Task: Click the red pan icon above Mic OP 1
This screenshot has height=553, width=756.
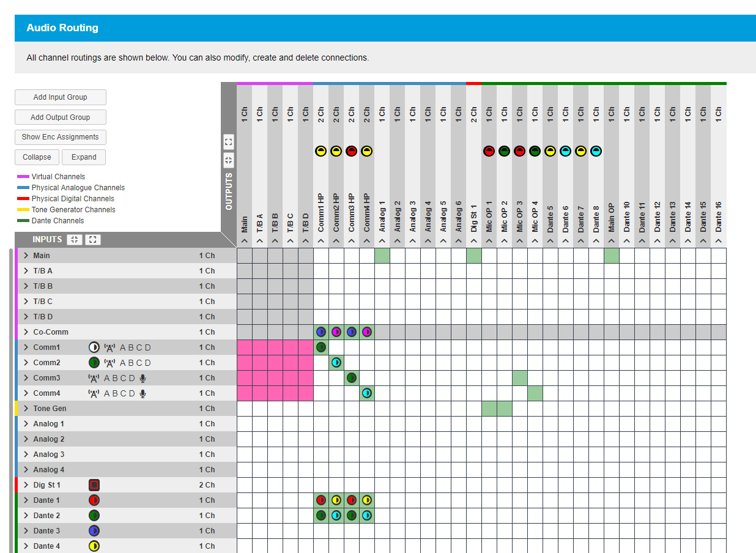Action: click(x=489, y=151)
